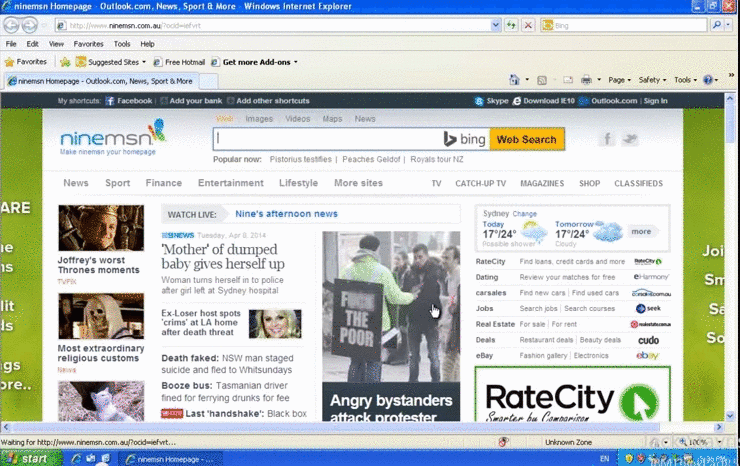Open the Tools toolbar dropdown
Image resolution: width=740 pixels, height=466 pixels.
[685, 80]
